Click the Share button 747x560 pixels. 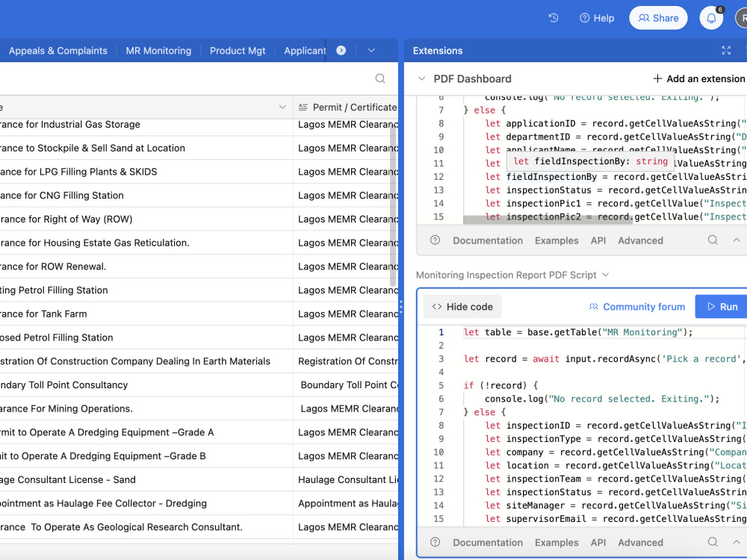[x=658, y=18]
